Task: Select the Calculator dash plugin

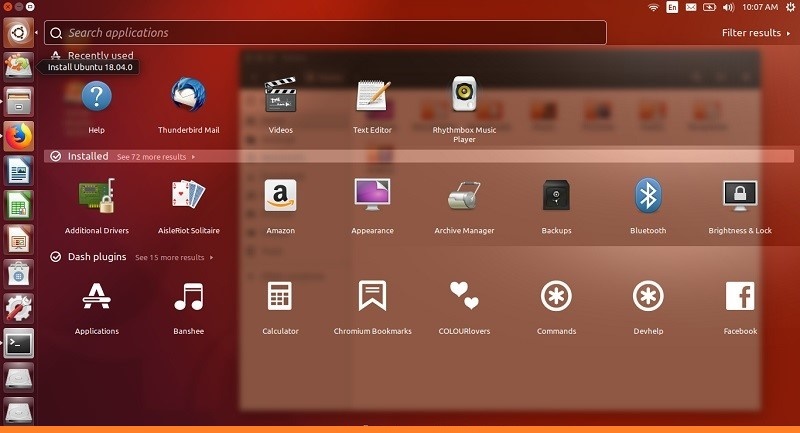Action: [x=280, y=296]
